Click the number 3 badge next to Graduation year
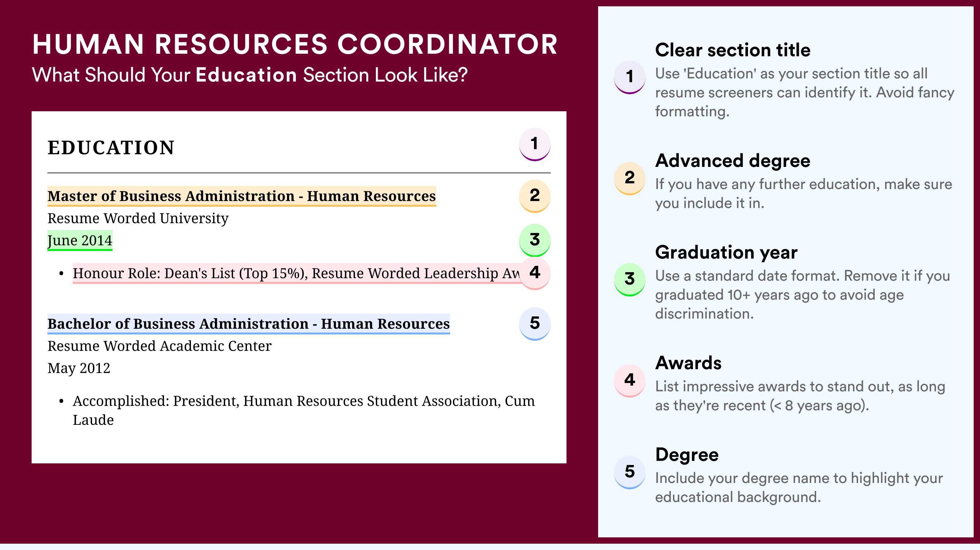Image resolution: width=980 pixels, height=550 pixels. point(629,279)
